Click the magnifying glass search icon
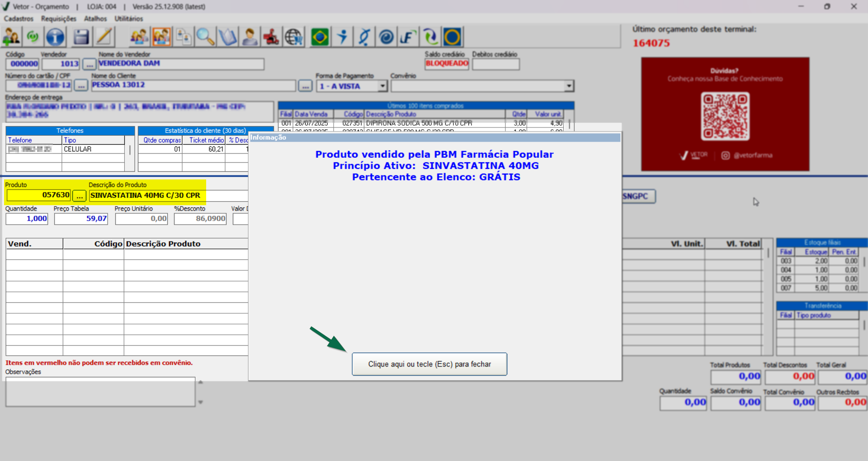 pos(206,37)
